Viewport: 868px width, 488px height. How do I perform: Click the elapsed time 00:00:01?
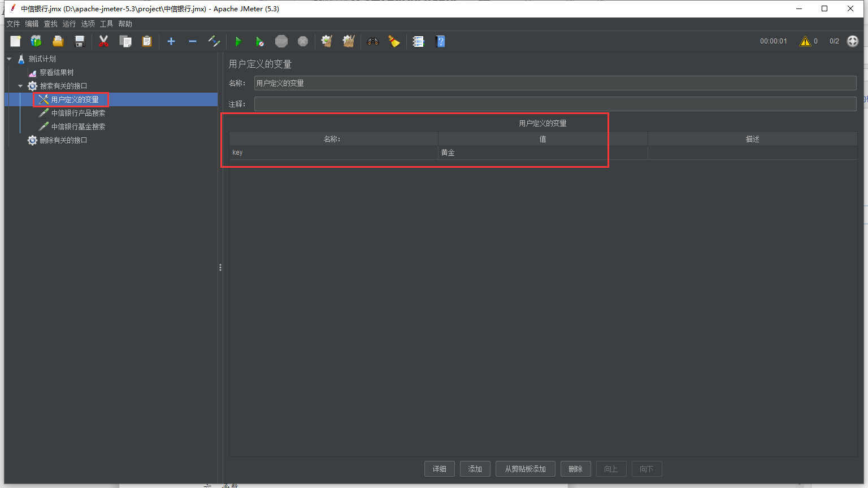pos(773,41)
